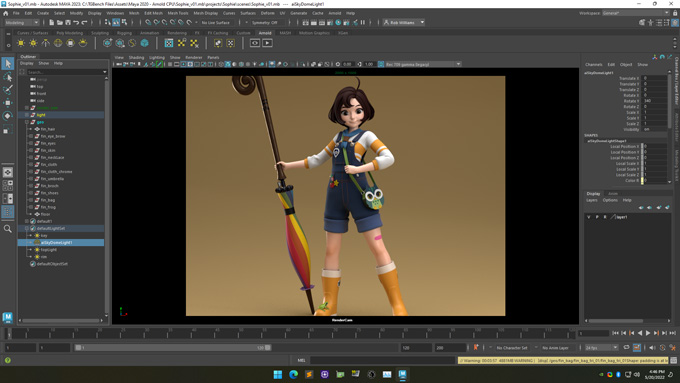Toggle the V visibility of layer1
The image size is (680, 383).
pyautogui.click(x=588, y=217)
